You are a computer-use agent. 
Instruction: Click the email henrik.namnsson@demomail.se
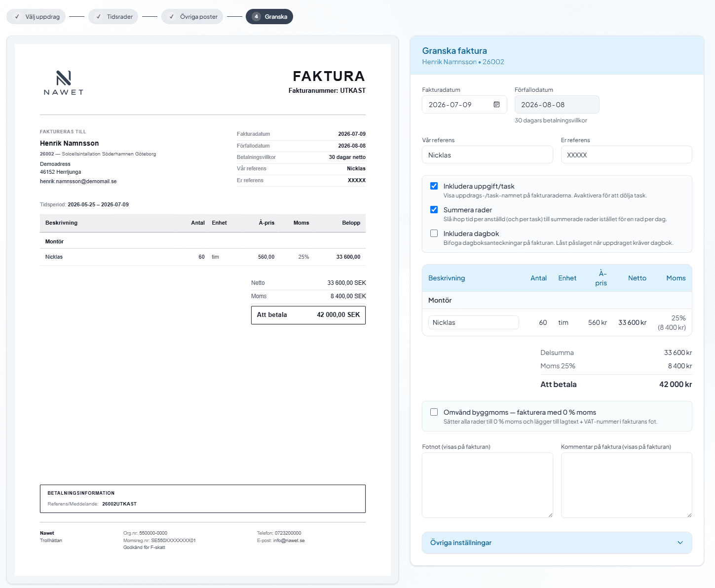pos(78,181)
